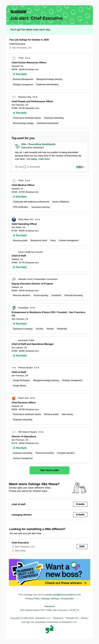The height and width of the screenshot is (644, 99).
Task: Click the heart Like icon on the post
Action: (x=16, y=167)
